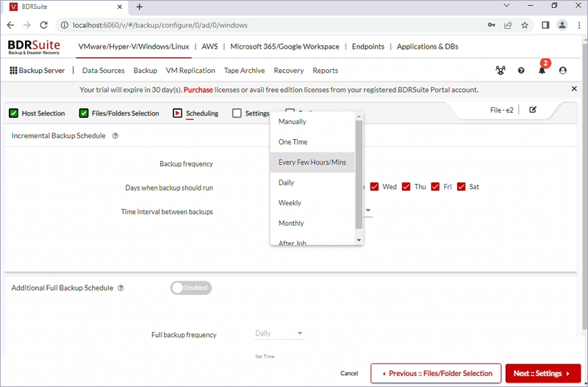Go to Host Selection step
The height and width of the screenshot is (387, 588).
click(x=37, y=113)
